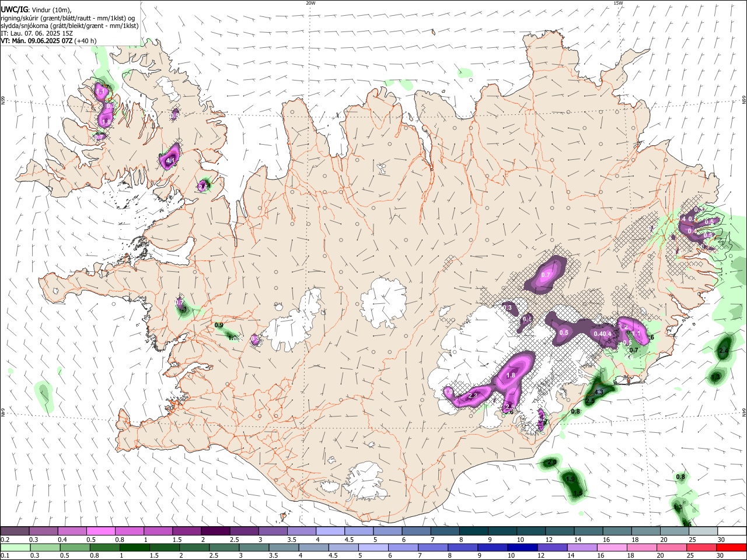The height and width of the screenshot is (560, 747).
Task: Click the darkest purple swatch from 2 to 2.5
Action: [215, 531]
